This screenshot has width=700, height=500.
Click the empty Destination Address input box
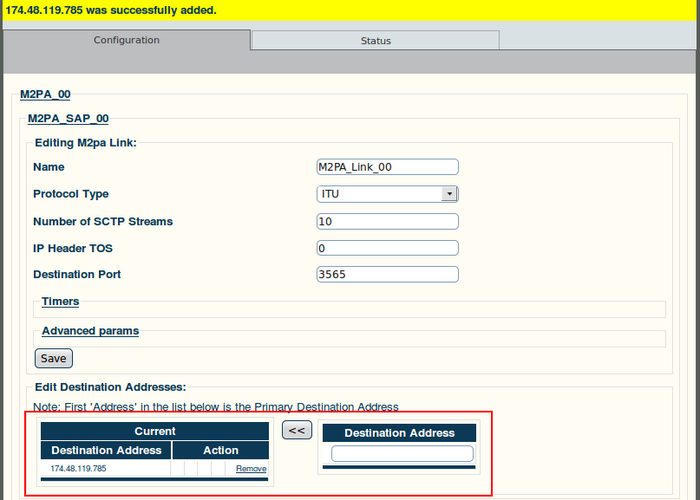click(402, 454)
